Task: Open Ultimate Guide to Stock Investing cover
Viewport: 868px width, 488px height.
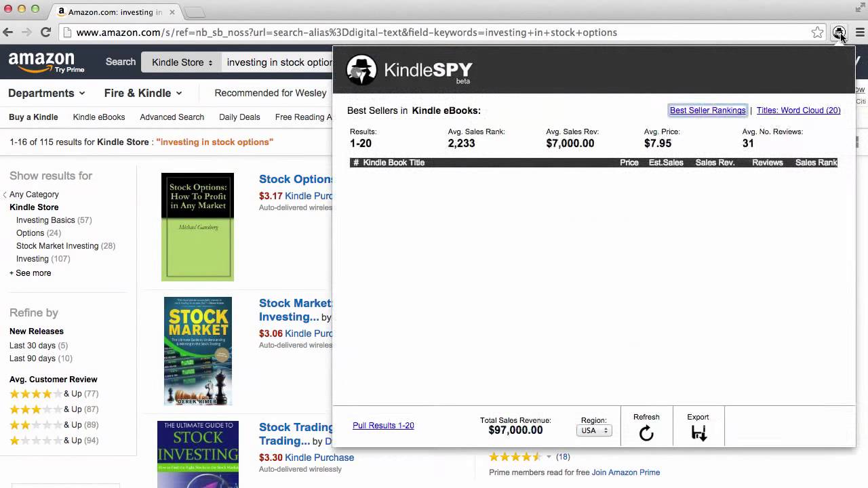Action: tap(198, 455)
